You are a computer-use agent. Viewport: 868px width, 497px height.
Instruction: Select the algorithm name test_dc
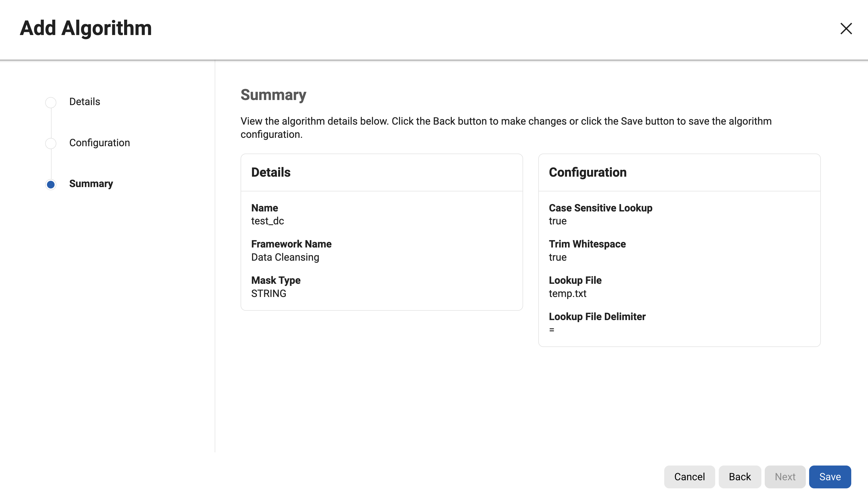[x=268, y=221]
